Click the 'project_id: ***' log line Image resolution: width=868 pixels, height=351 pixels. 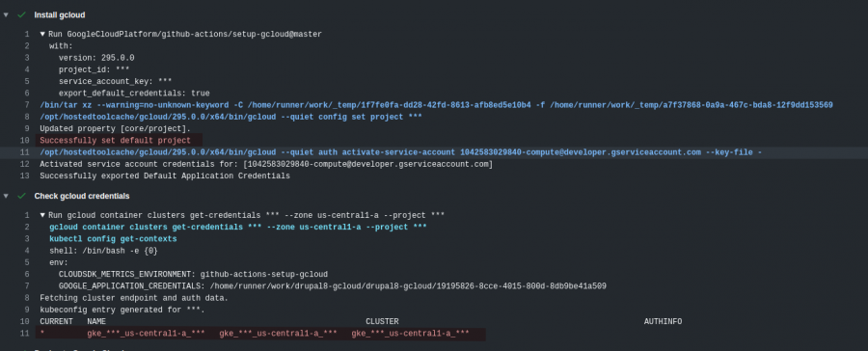click(95, 69)
